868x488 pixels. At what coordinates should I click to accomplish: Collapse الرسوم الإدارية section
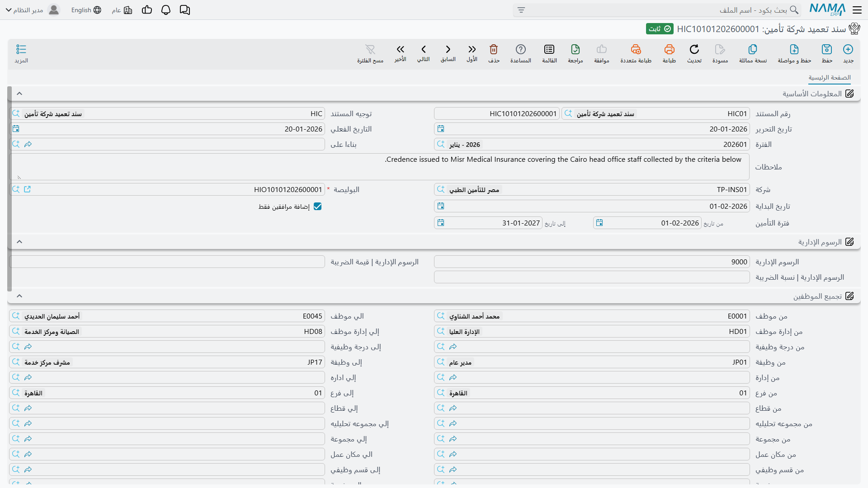click(x=19, y=242)
